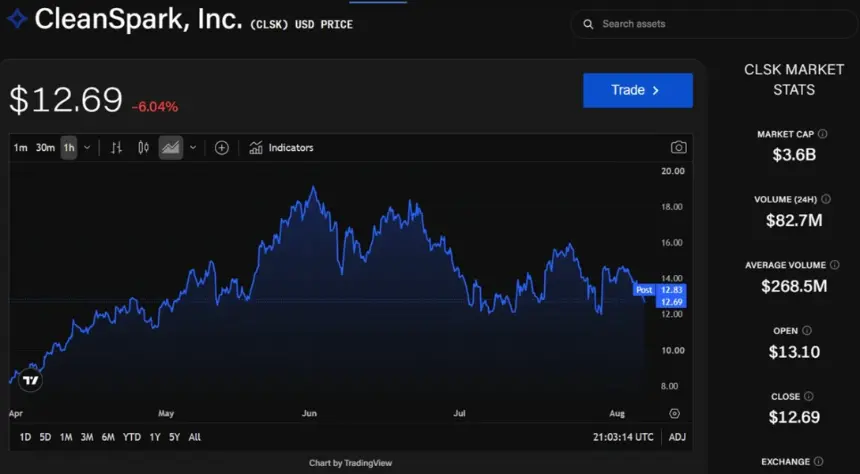Expand the time interval dropdown arrow
The width and height of the screenshot is (860, 474).
87,148
